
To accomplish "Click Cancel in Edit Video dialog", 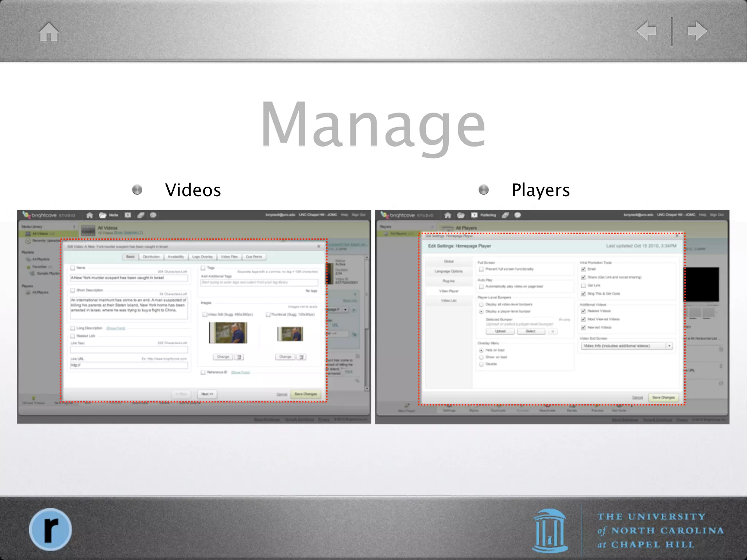I will pos(282,394).
